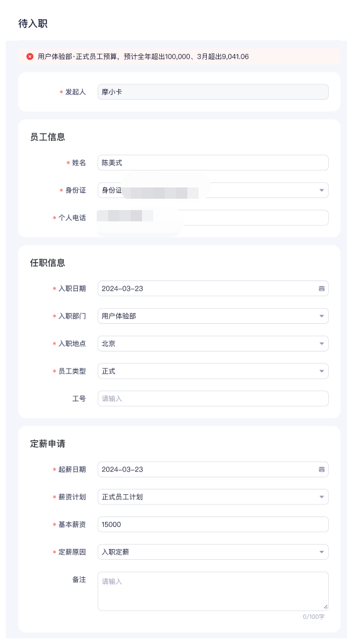Expand the 定薪原因 dropdown
The image size is (347, 644).
pos(212,552)
